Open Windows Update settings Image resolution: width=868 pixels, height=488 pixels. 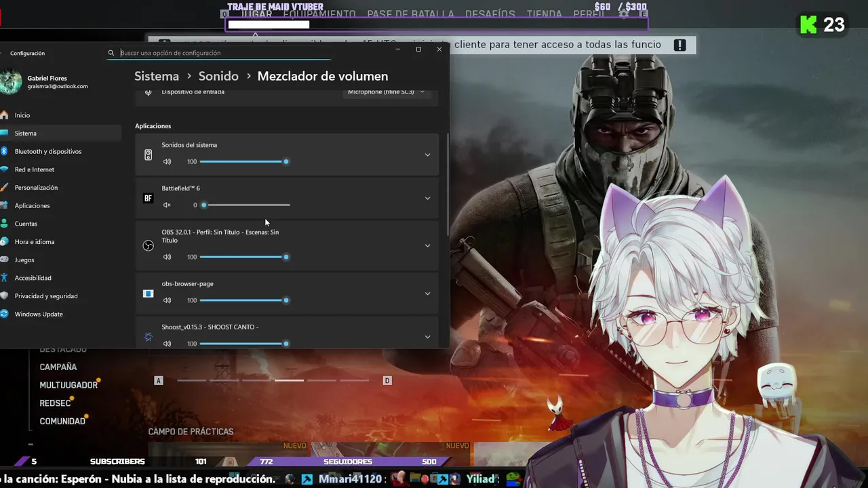tap(60, 314)
